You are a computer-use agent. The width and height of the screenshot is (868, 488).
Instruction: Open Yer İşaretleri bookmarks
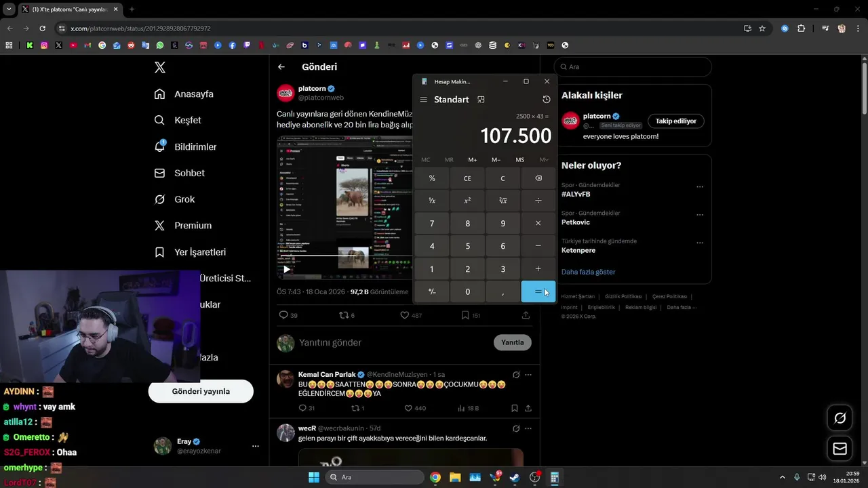[x=190, y=251]
